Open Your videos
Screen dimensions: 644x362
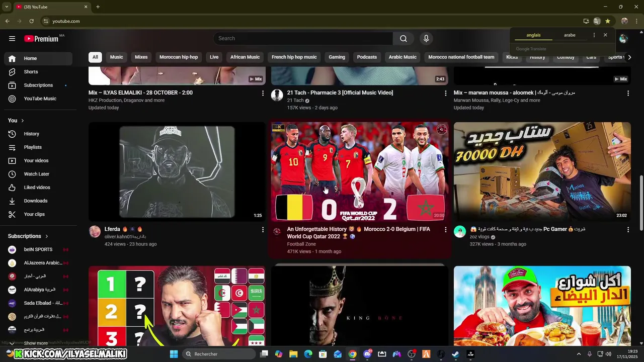coord(38,160)
